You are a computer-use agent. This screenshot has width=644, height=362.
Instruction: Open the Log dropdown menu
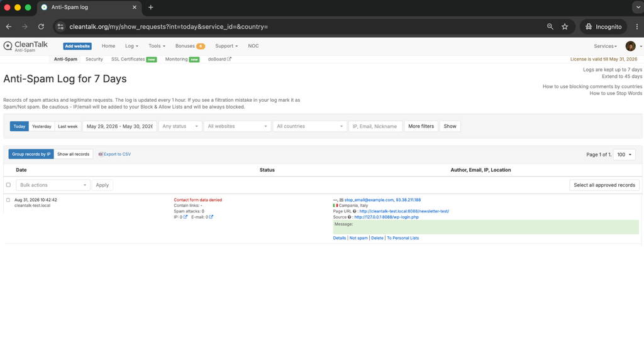[131, 46]
